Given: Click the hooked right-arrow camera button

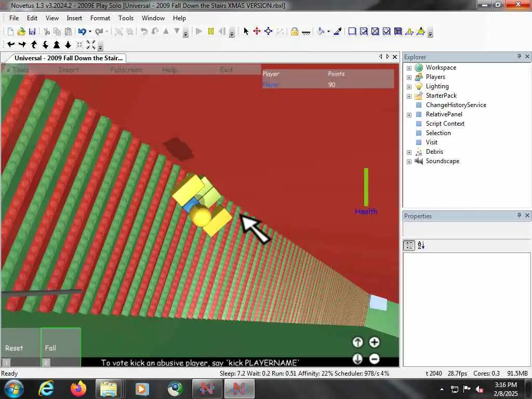Looking at the screenshot, I should [22, 45].
